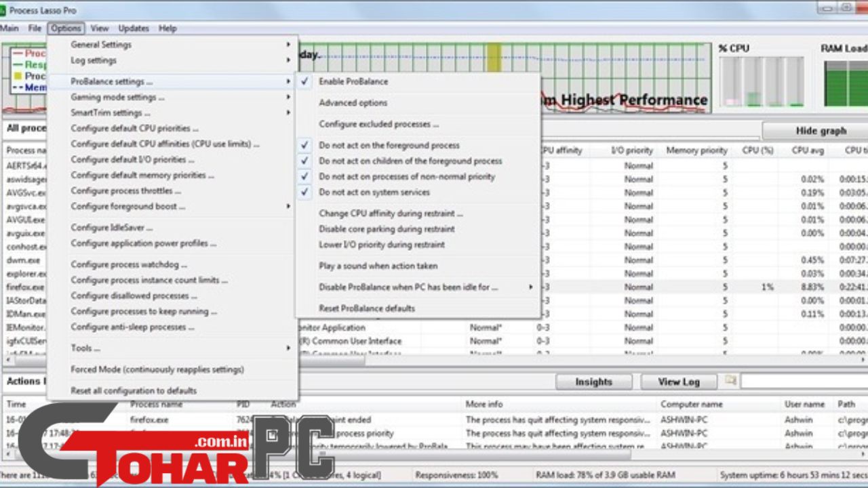The height and width of the screenshot is (488, 868).
Task: Expand Disable ProBalance when PC idle submenu
Action: [x=418, y=287]
